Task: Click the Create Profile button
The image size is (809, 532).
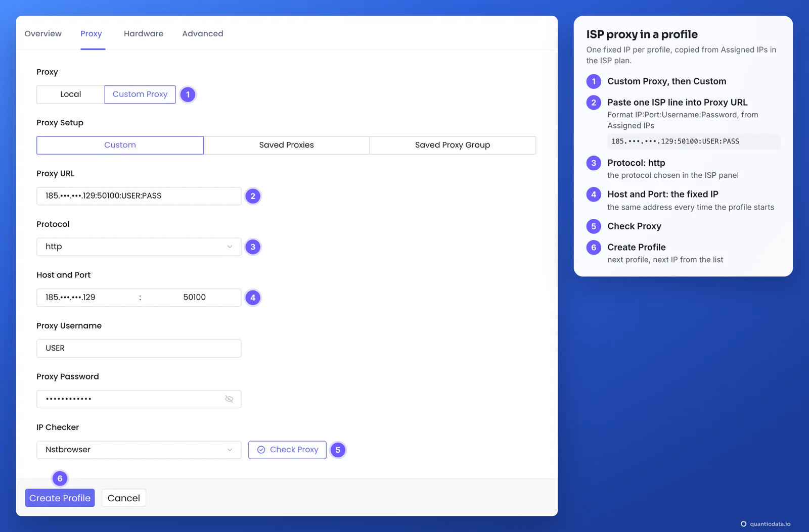Action: (60, 498)
